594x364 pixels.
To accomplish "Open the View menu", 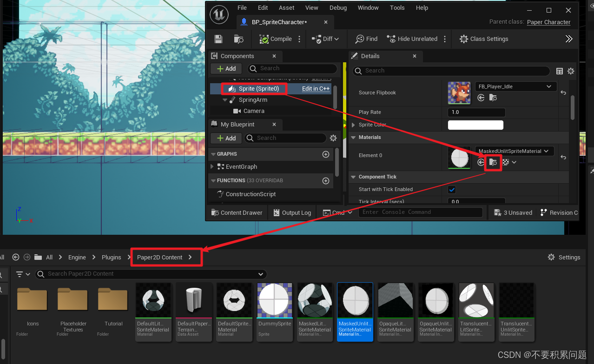I will [312, 7].
